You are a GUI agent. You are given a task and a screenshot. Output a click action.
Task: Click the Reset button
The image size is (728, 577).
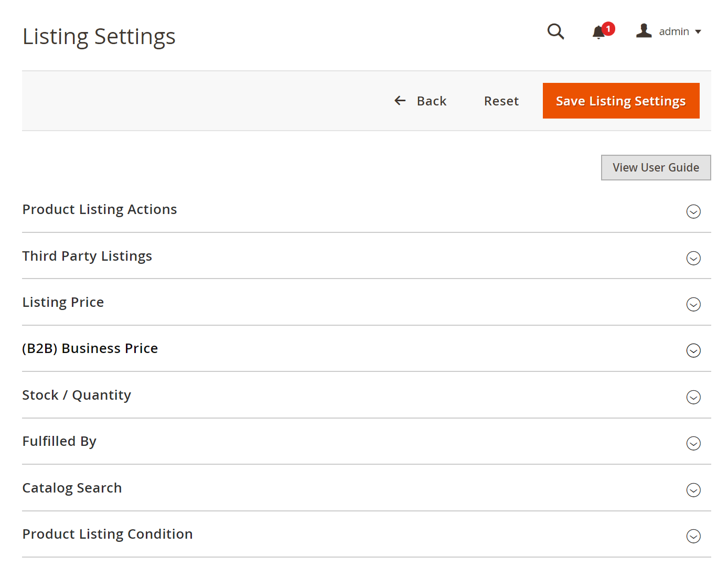coord(501,101)
